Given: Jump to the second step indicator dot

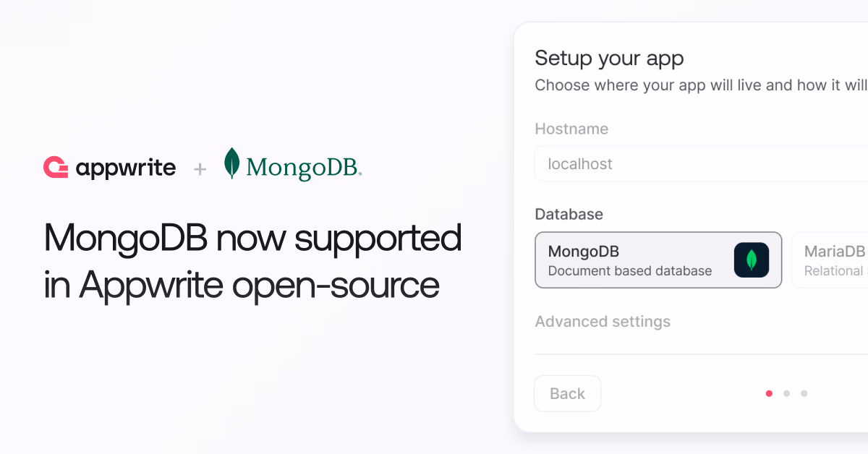Looking at the screenshot, I should [786, 393].
